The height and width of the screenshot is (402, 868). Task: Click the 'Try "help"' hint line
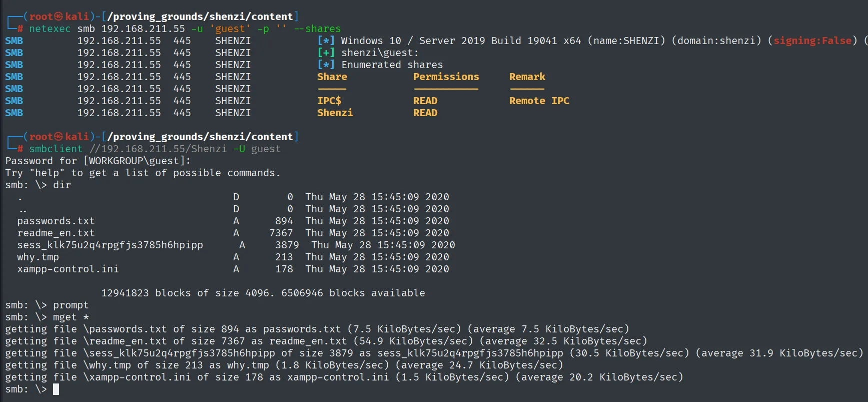click(x=143, y=173)
